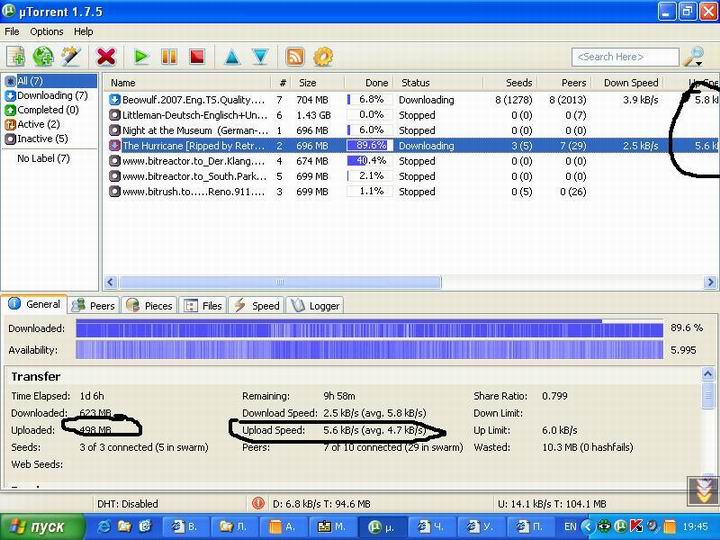This screenshot has width=720, height=540.
Task: Select the Night at the Museum torrent row
Action: pyautogui.click(x=411, y=130)
